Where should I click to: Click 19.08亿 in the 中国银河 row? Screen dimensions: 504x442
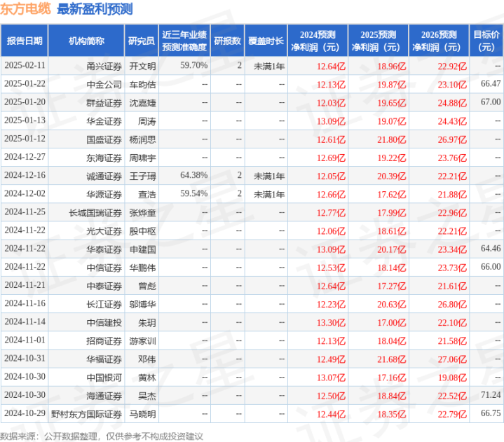pyautogui.click(x=452, y=378)
